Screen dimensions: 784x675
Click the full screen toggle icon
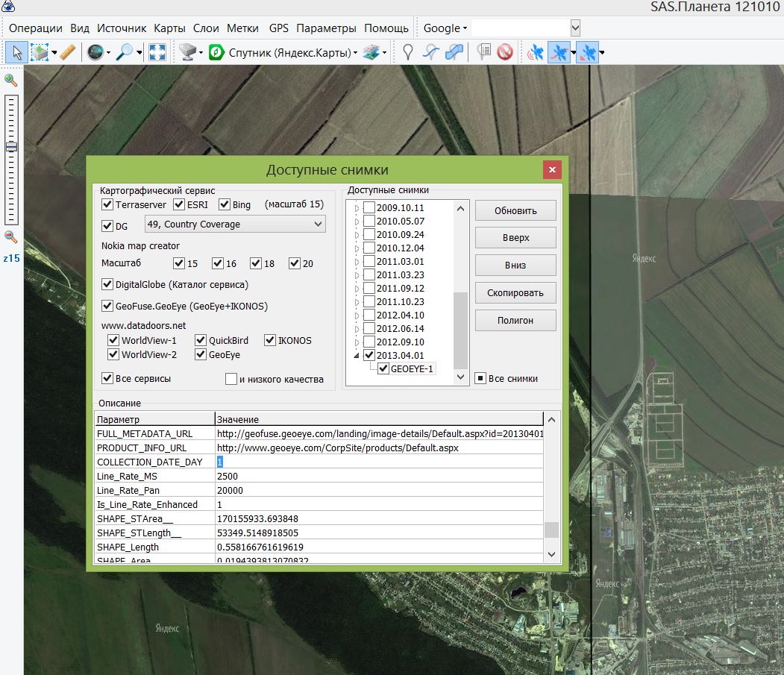coord(157,52)
